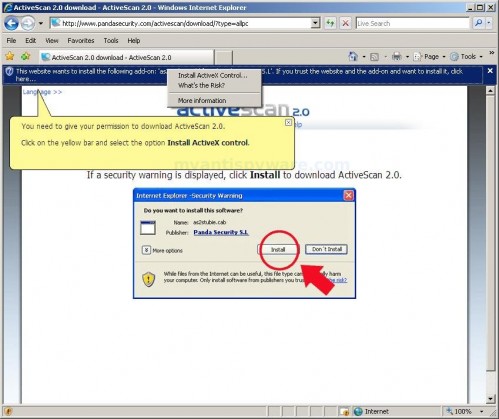Open the Help menu
Screen dimensions: 499x419
tap(134, 41)
